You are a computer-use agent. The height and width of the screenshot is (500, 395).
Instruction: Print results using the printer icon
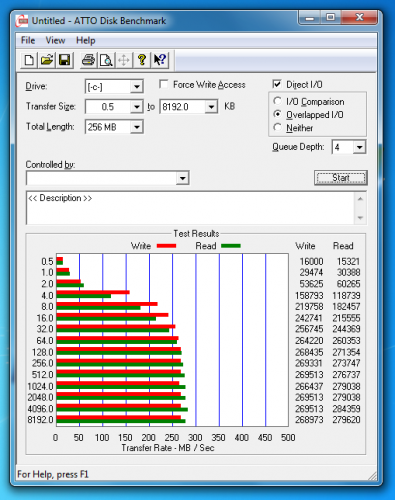(x=88, y=60)
